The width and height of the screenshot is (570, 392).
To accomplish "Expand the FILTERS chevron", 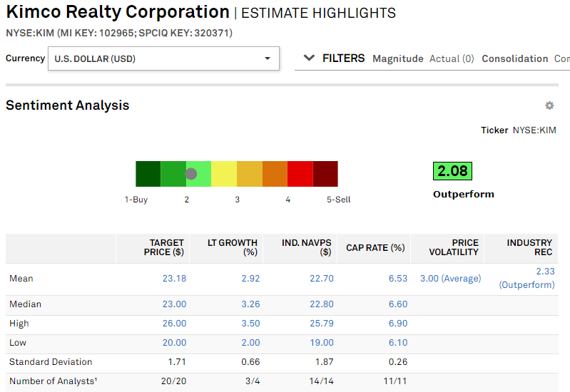I will click(309, 58).
